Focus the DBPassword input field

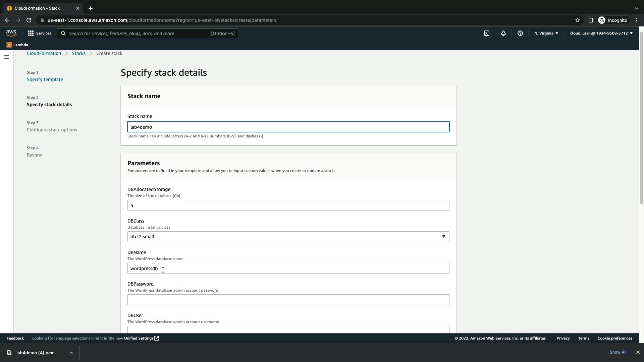(288, 300)
